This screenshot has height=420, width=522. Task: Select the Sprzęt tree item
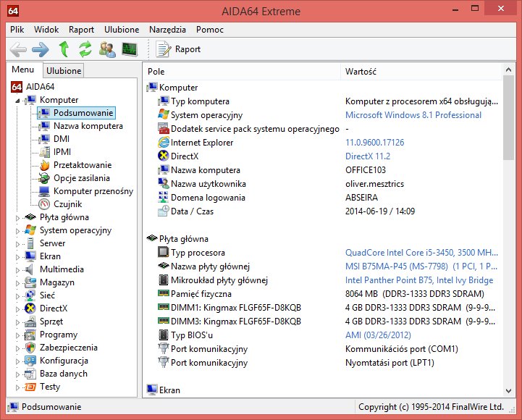51,322
